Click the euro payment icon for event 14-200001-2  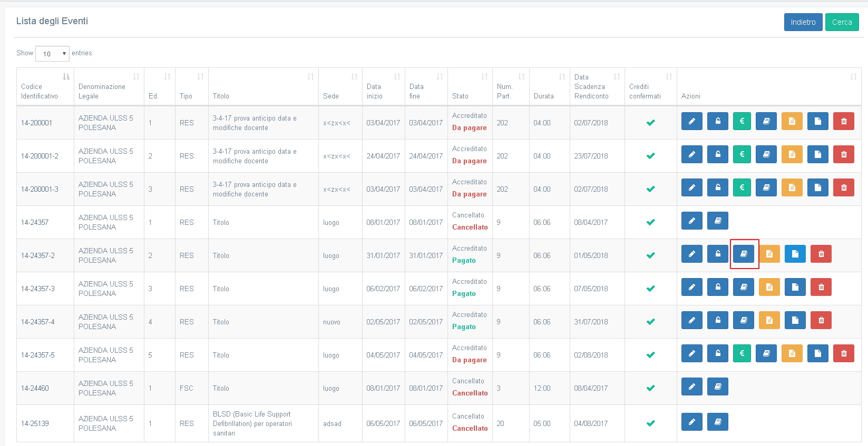point(742,155)
